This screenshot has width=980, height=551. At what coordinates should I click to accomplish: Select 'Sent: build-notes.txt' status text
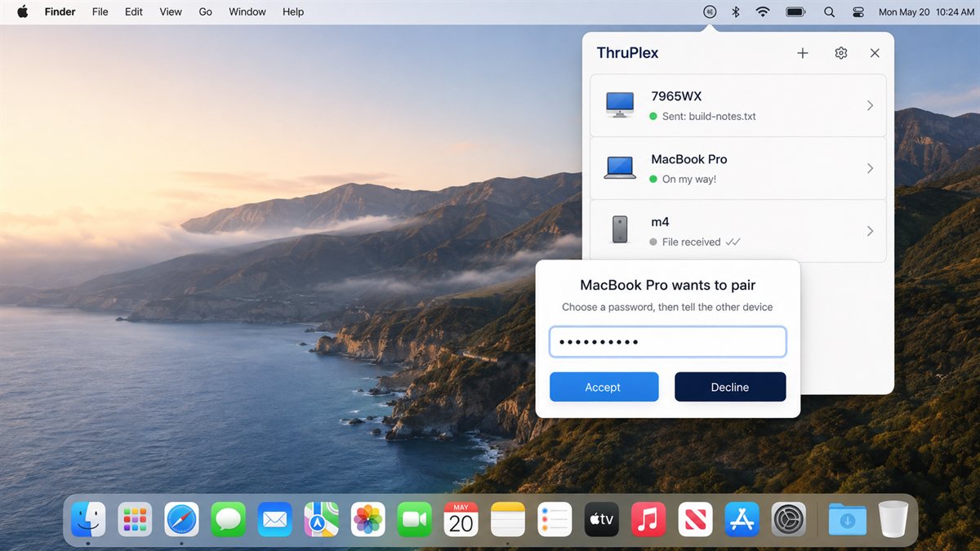(x=709, y=117)
